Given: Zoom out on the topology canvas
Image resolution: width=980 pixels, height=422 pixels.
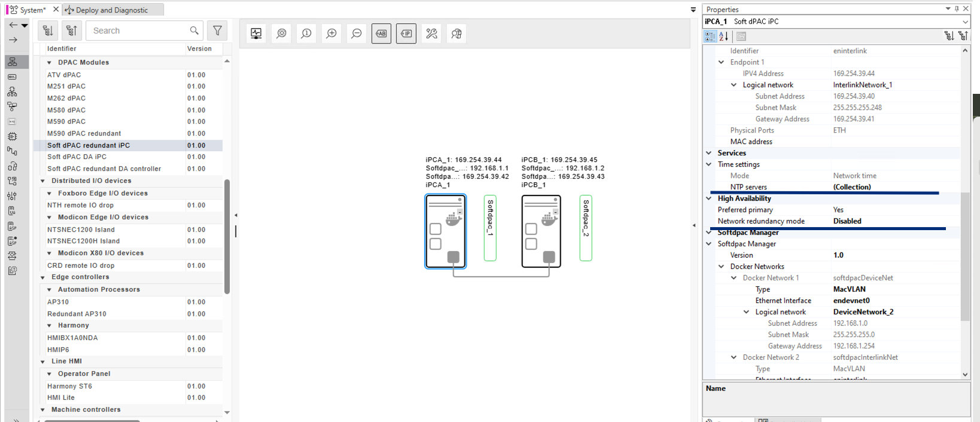Looking at the screenshot, I should [357, 33].
